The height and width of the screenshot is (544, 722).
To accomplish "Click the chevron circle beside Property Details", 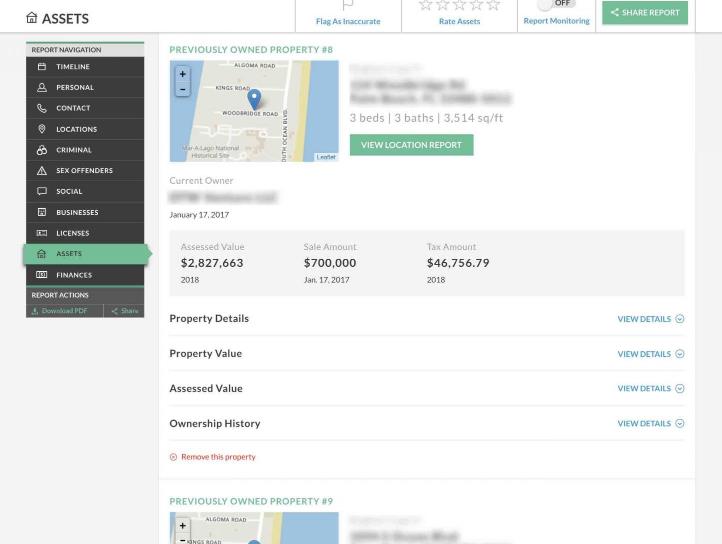I will [680, 319].
